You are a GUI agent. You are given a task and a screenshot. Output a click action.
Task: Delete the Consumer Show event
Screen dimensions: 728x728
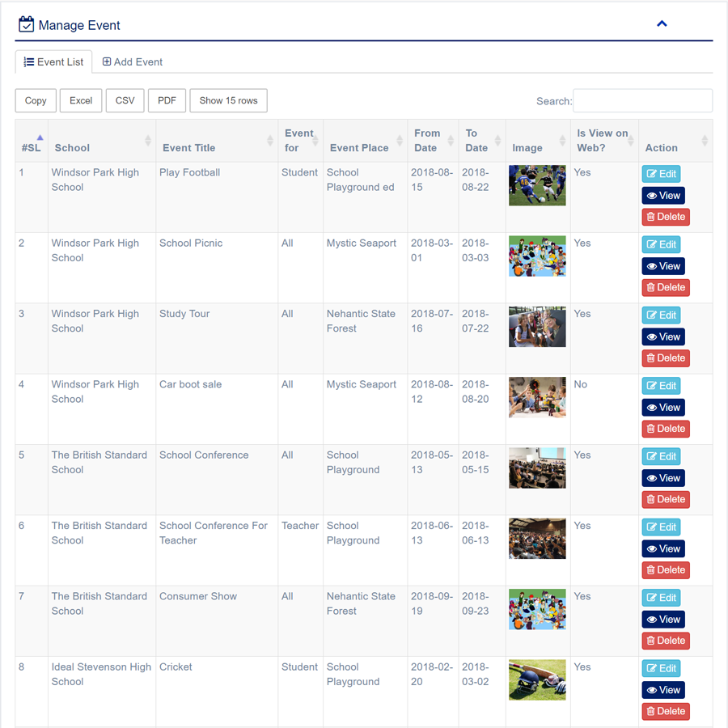(666, 641)
